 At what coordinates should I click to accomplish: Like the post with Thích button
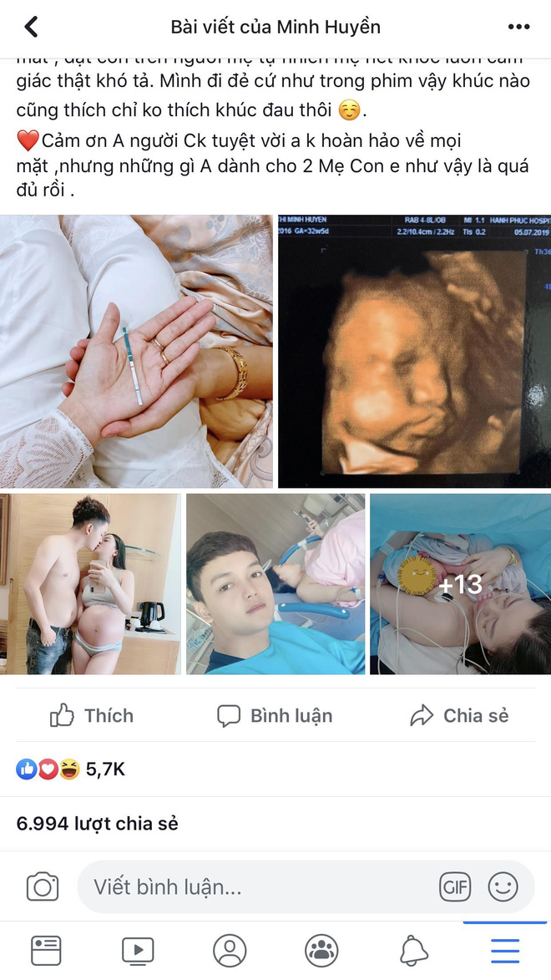tap(92, 716)
